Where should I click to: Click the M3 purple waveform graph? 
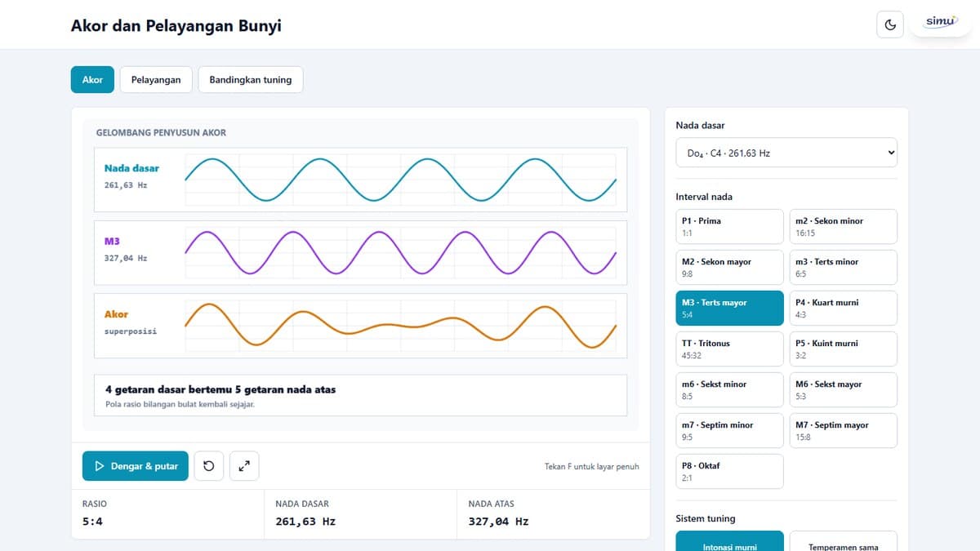pos(400,252)
